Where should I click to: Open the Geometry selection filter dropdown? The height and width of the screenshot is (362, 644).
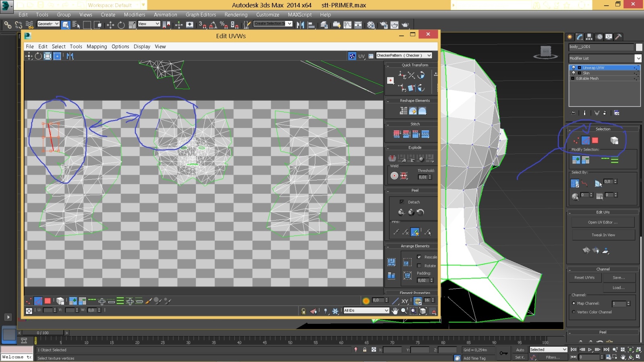(x=57, y=24)
